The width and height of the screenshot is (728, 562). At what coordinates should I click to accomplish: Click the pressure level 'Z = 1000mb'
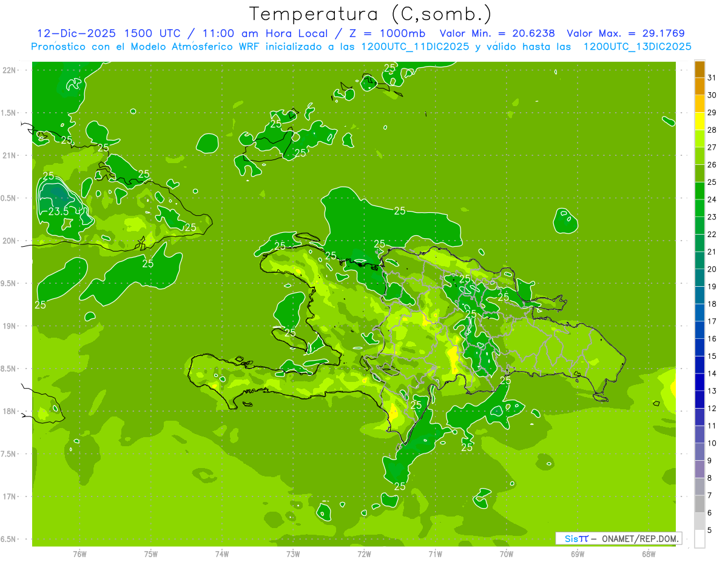tap(386, 33)
